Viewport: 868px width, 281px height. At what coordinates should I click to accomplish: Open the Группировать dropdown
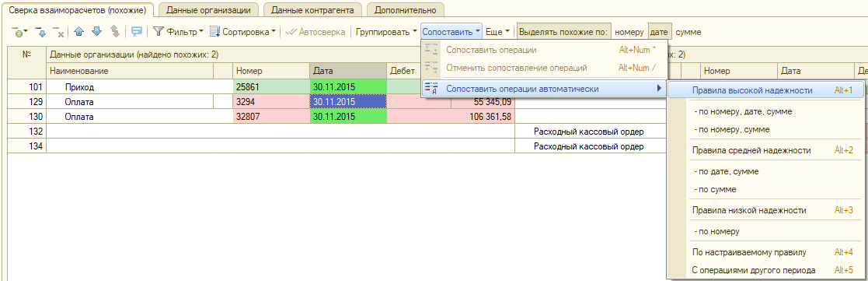click(386, 32)
